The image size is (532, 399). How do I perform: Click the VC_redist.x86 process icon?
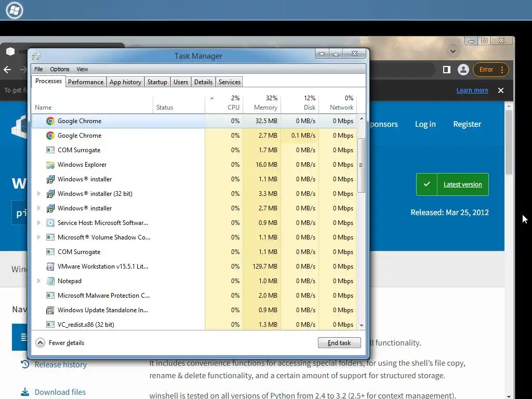coord(50,325)
